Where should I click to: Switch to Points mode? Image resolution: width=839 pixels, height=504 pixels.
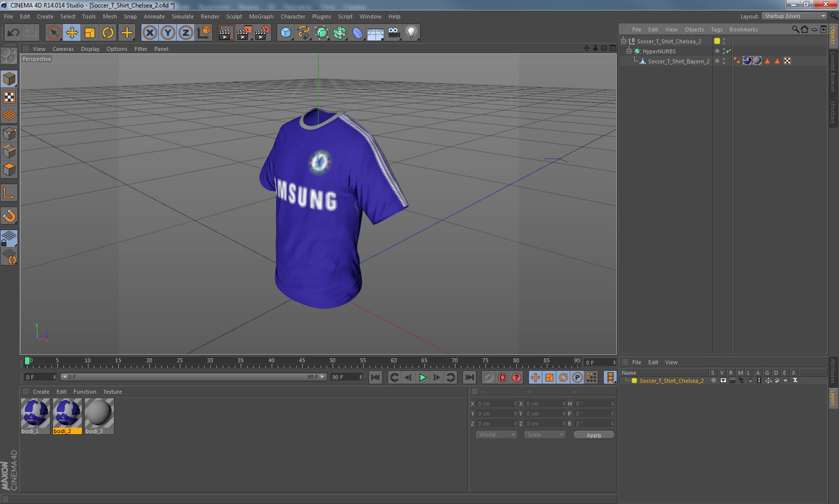(9, 133)
